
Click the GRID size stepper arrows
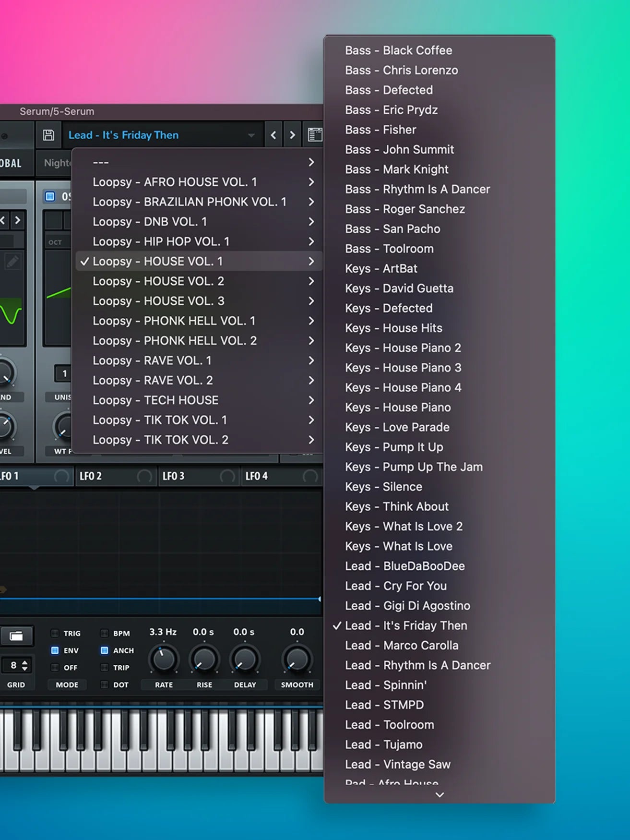[x=24, y=665]
